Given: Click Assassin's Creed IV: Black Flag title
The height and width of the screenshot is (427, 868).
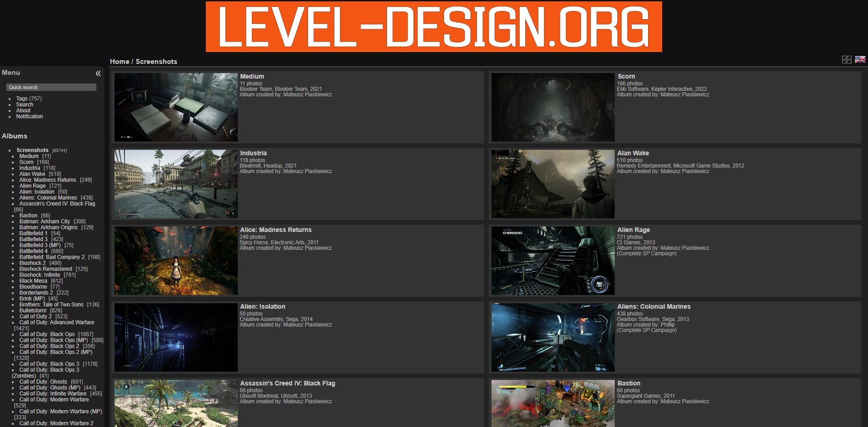Looking at the screenshot, I should [x=288, y=383].
